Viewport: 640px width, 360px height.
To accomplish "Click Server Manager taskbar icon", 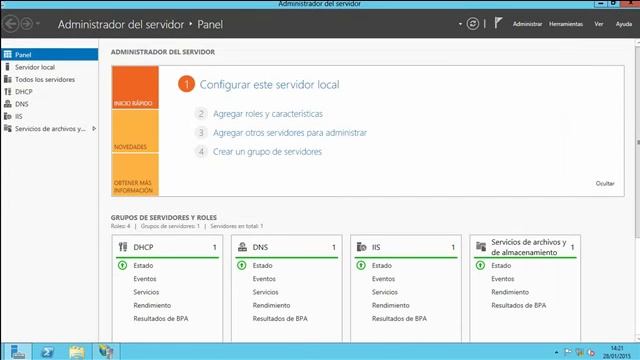I will [18, 351].
